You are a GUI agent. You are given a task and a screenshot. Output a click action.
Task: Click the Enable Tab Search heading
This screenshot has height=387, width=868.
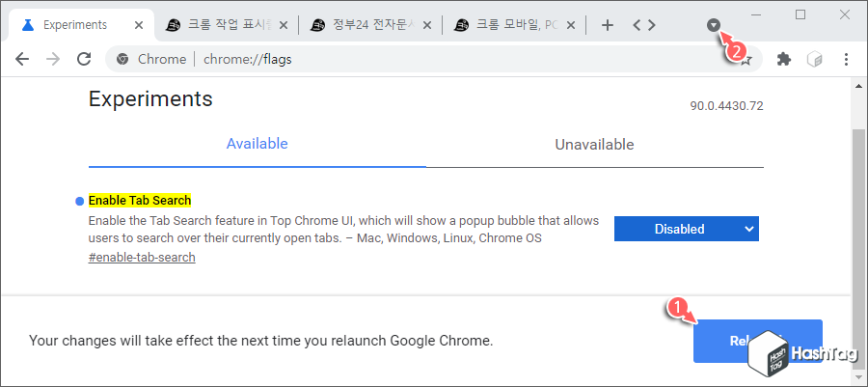[x=140, y=201]
